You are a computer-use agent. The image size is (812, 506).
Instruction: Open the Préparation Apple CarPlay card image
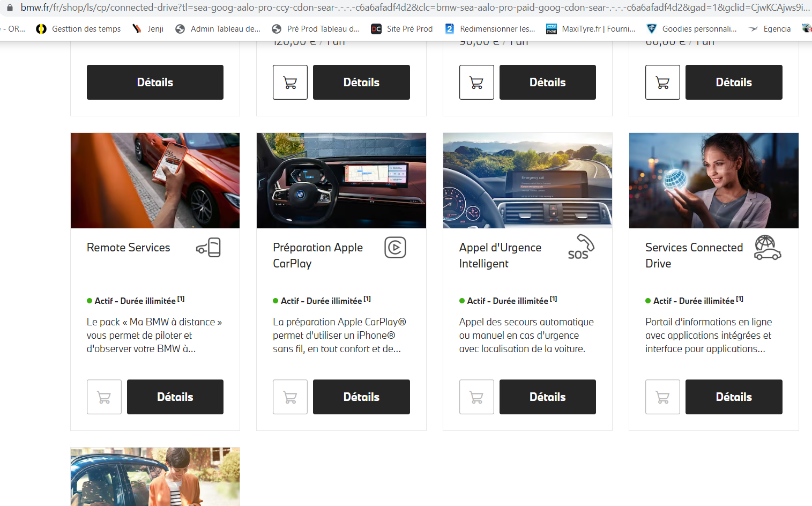click(341, 181)
